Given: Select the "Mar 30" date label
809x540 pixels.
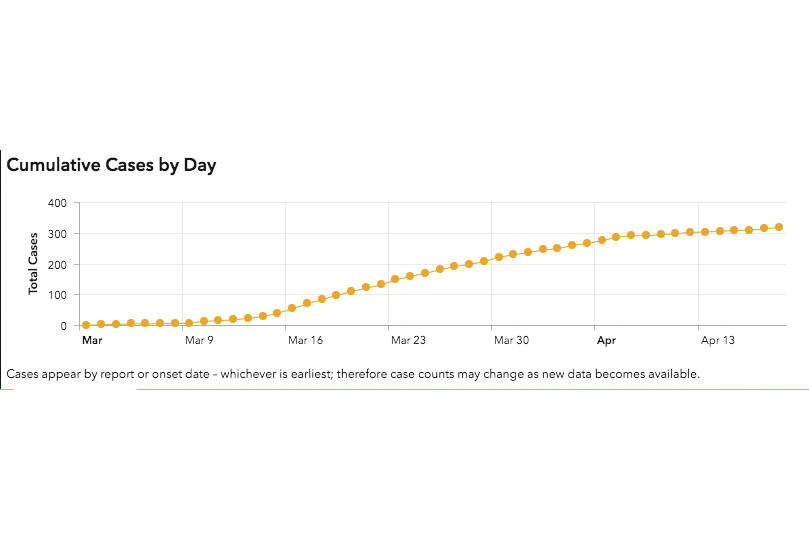Looking at the screenshot, I should click(x=511, y=341).
